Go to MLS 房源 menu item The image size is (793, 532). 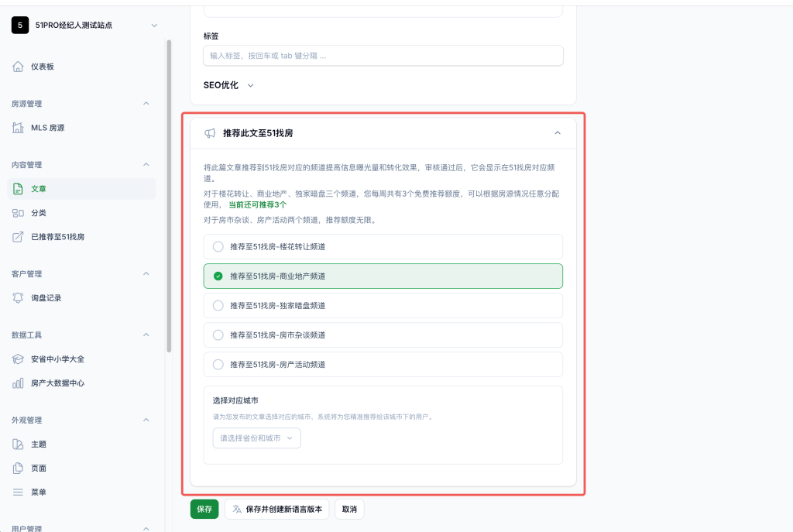point(81,128)
